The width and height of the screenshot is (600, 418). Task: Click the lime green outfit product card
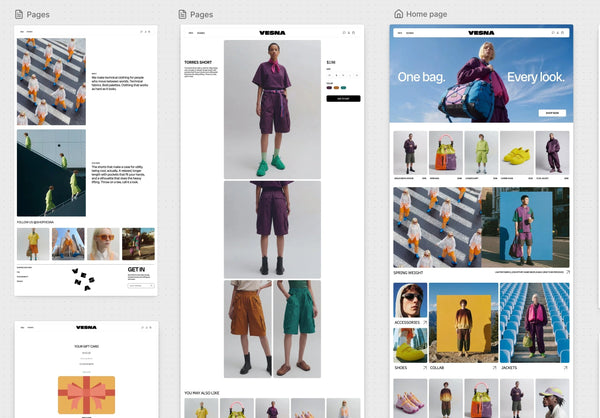[481, 153]
